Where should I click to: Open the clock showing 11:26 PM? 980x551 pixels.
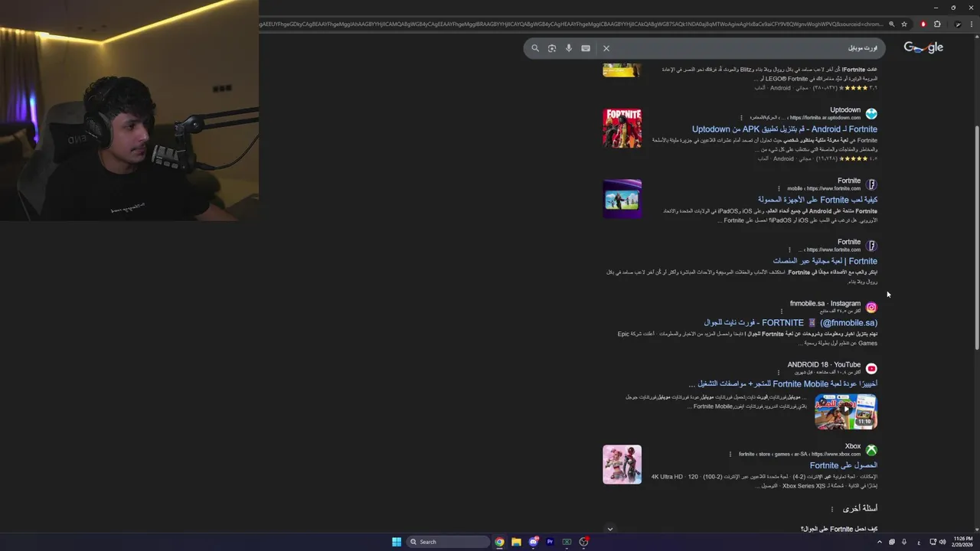tap(962, 542)
